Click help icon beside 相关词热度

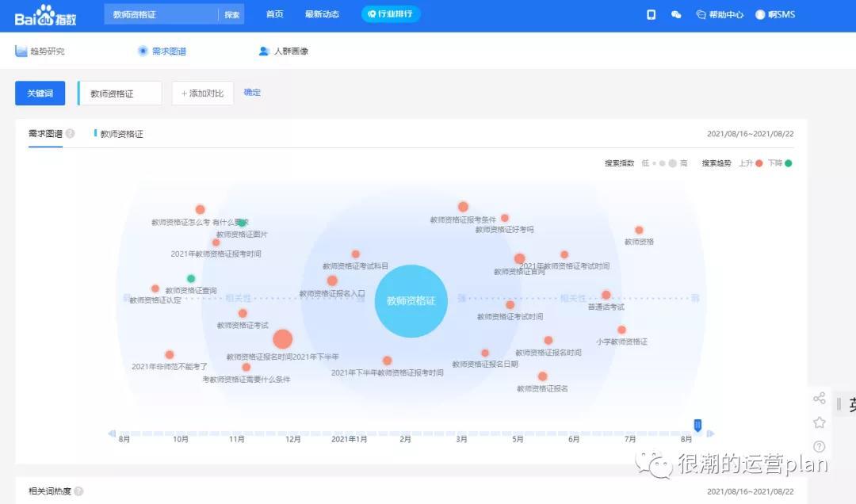tap(78, 491)
